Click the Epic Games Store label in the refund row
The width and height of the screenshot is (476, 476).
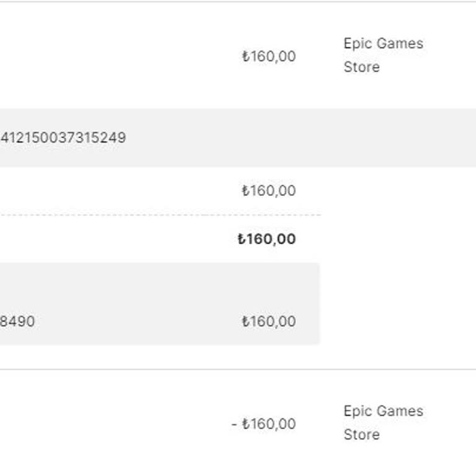pos(383,423)
